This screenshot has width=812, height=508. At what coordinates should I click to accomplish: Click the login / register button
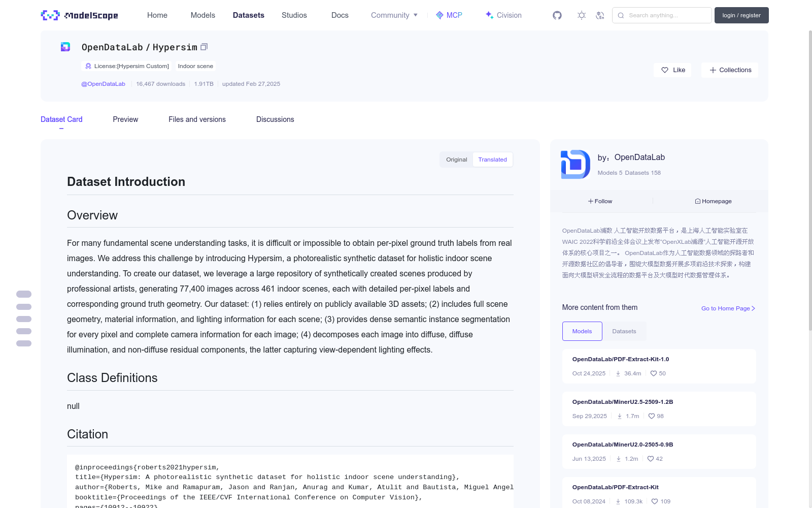tap(741, 15)
